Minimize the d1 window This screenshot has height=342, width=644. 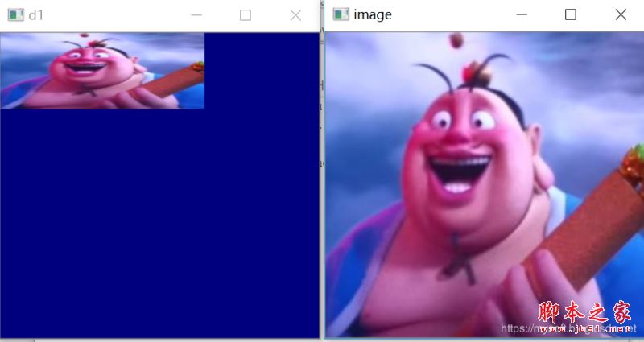(196, 15)
